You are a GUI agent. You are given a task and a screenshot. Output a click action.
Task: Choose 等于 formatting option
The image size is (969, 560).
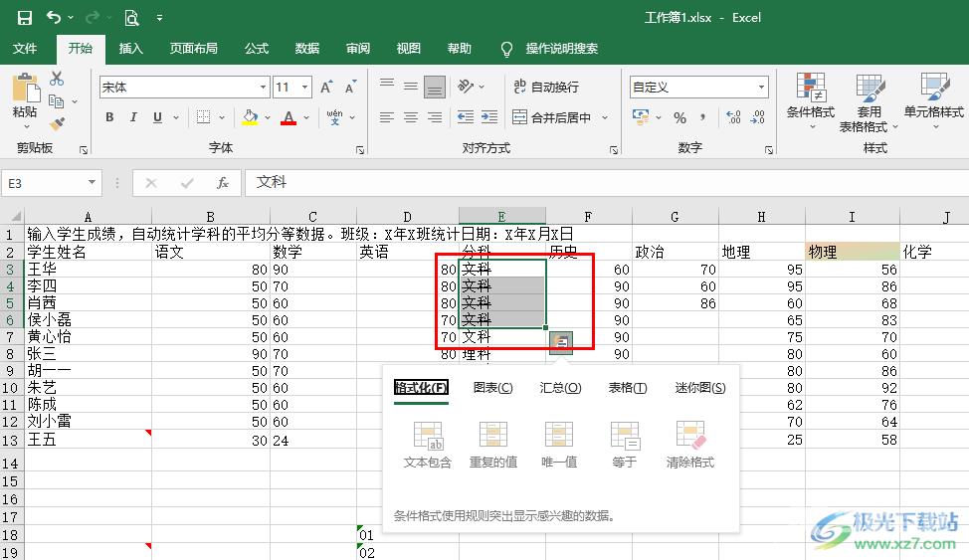(x=624, y=445)
